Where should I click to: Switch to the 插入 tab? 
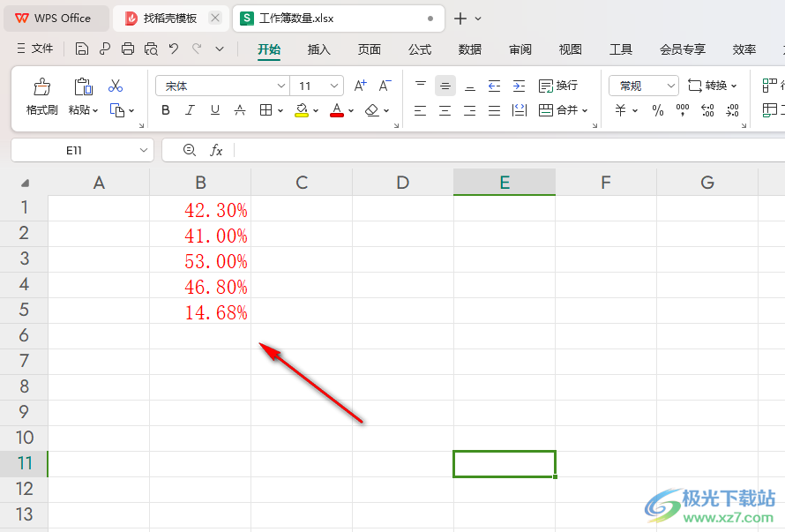[x=319, y=49]
